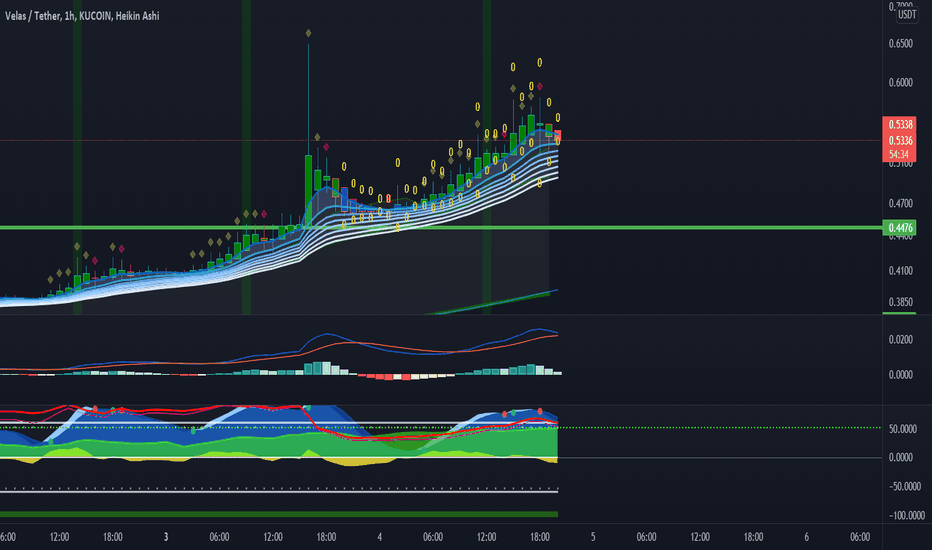932x550 pixels.
Task: Click the 50.0000 oscillator axis label
Action: coord(902,429)
